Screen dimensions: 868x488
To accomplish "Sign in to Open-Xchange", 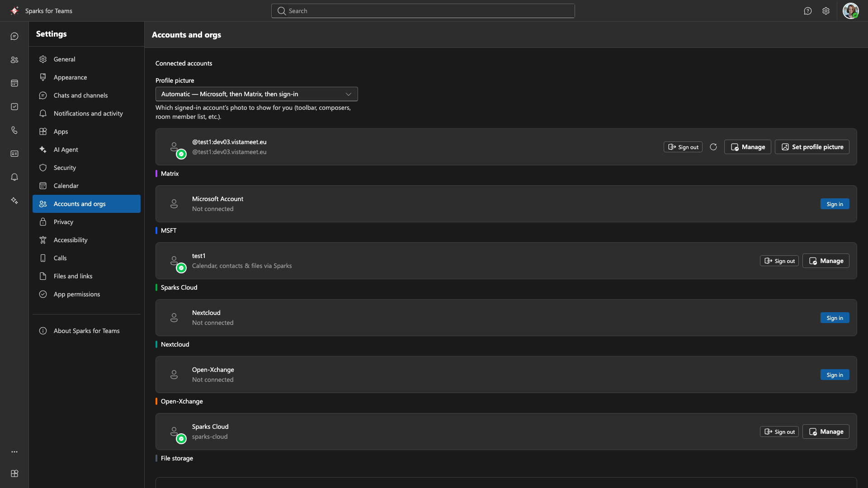I will pyautogui.click(x=835, y=375).
